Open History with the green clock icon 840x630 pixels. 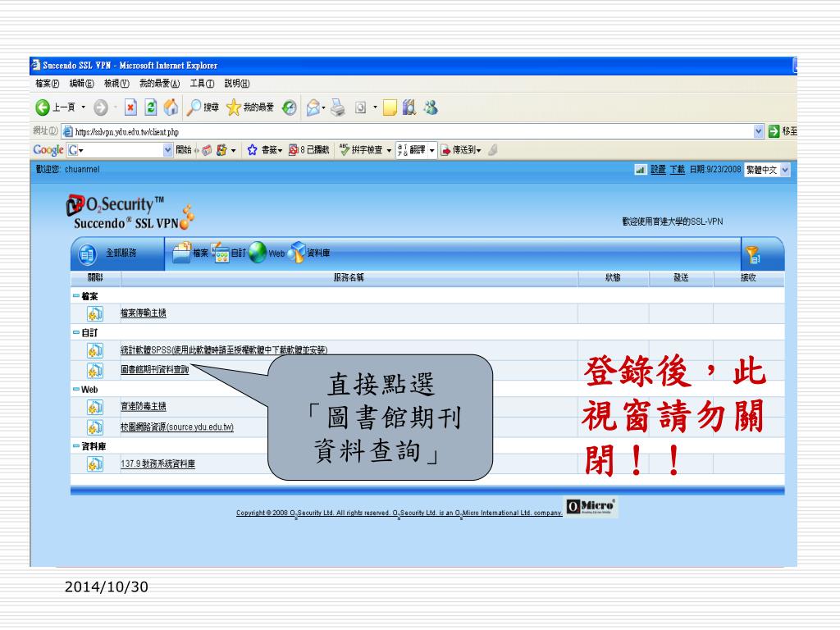coord(290,107)
